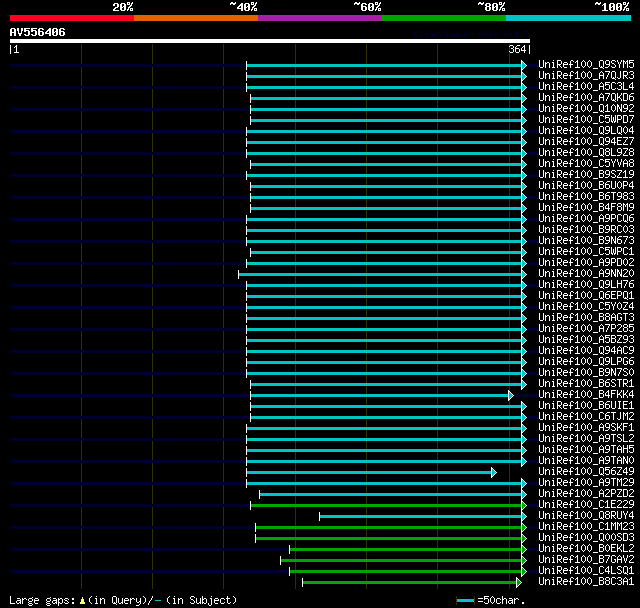640x608 pixels.
Task: Click the cyan ~100% legend color segment
Action: click(x=568, y=18)
